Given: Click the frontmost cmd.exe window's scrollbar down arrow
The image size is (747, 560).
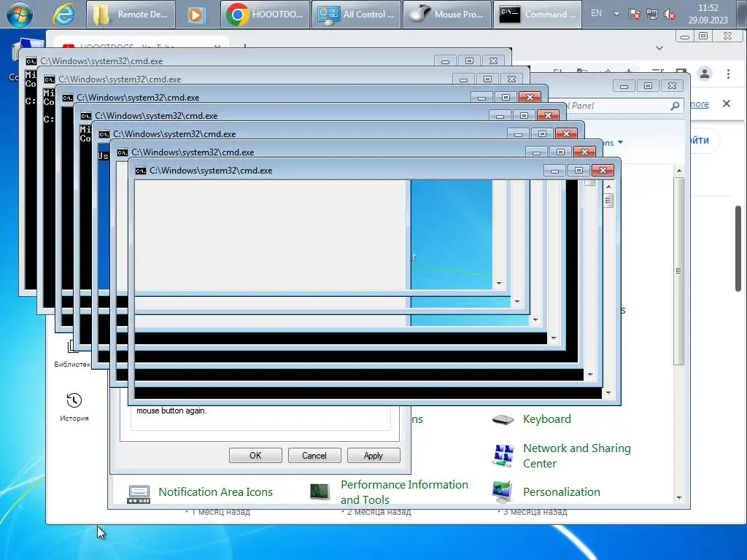Looking at the screenshot, I should click(x=608, y=393).
